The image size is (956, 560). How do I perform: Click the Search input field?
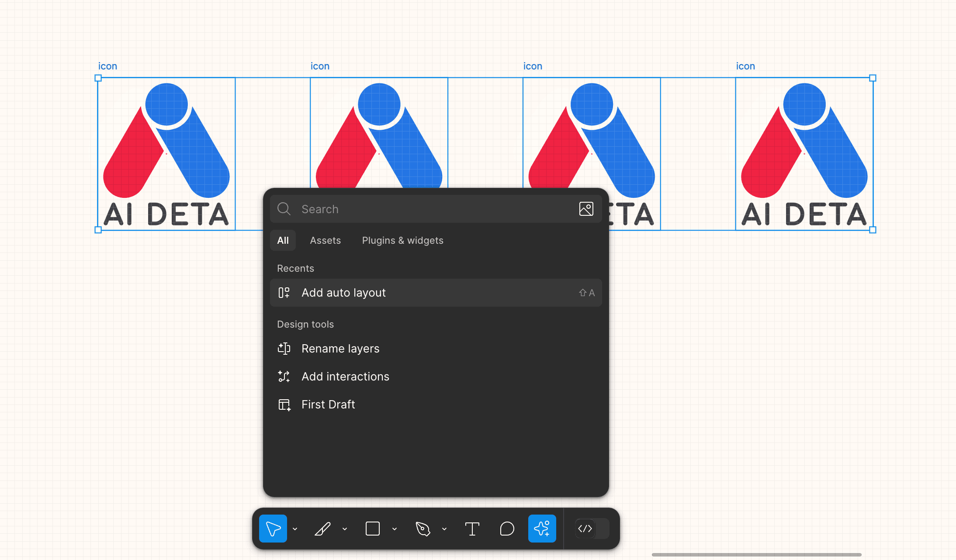click(436, 209)
